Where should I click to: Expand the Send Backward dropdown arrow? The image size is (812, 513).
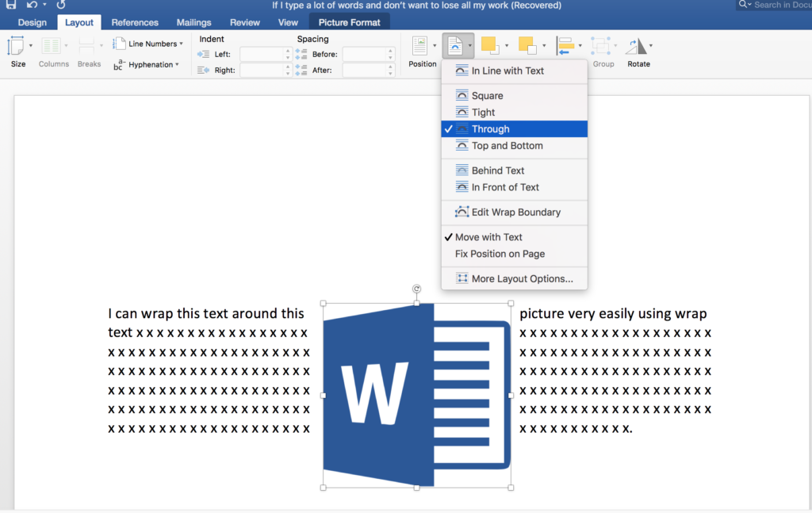coord(544,45)
